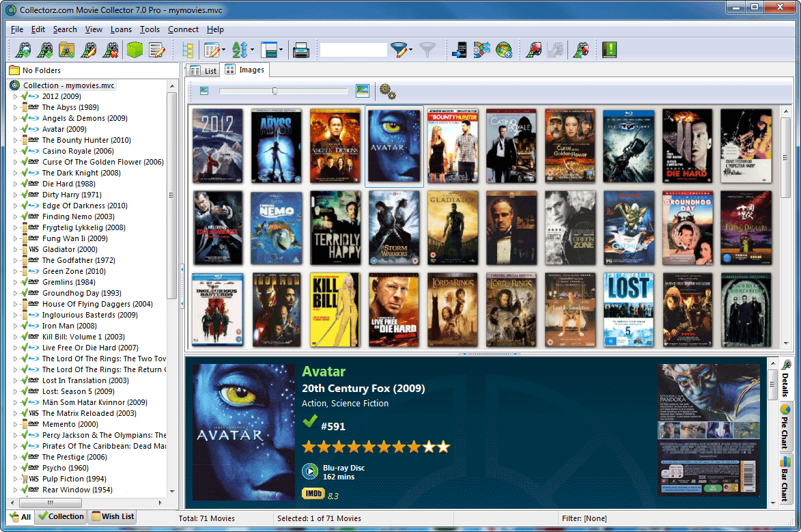Click the green box toolbar icon
The width and height of the screenshot is (801, 532).
click(x=135, y=50)
